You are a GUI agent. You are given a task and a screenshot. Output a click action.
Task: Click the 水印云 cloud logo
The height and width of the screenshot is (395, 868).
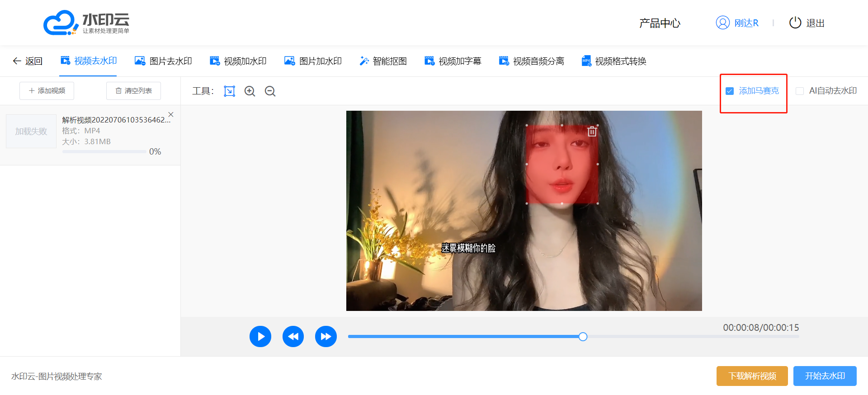click(86, 23)
